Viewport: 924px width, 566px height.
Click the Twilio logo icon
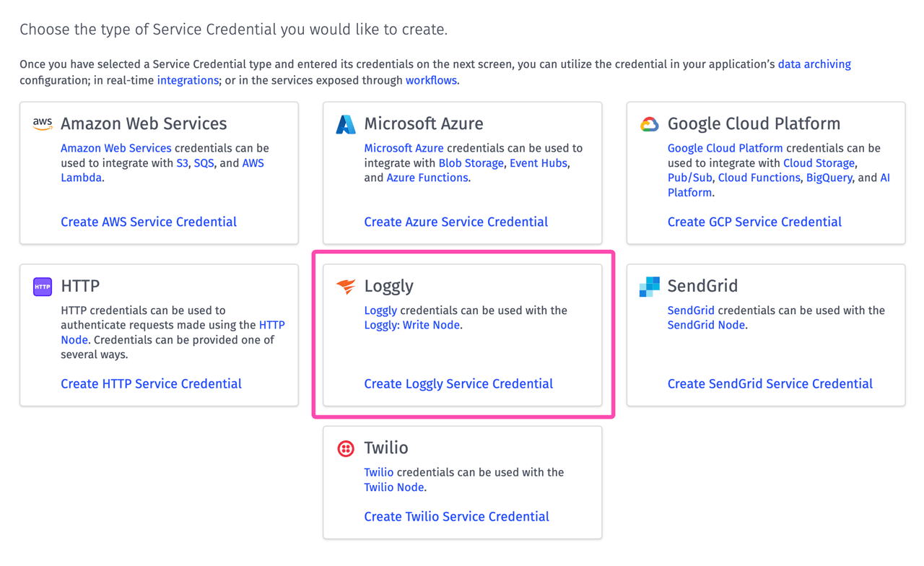(x=345, y=448)
